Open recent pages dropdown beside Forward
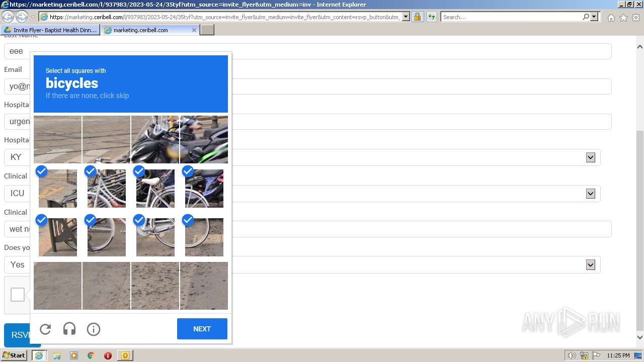Viewport: 644px width, 362px height. coord(33,17)
